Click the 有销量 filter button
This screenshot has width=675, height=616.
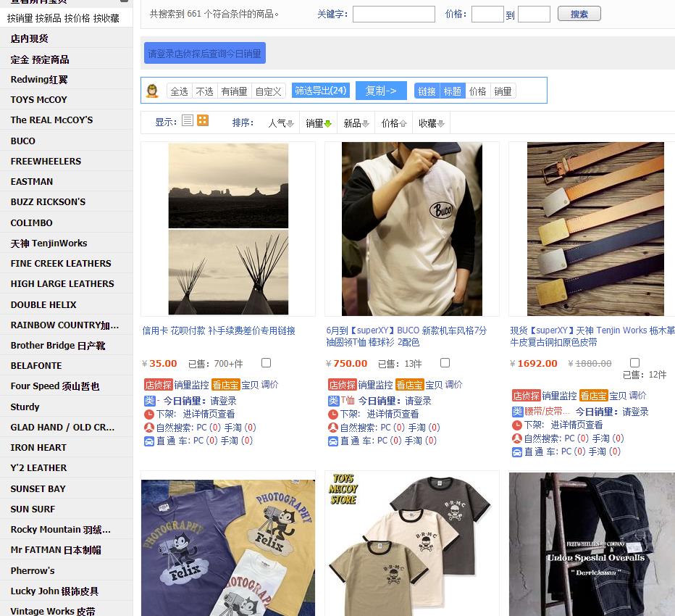click(x=234, y=91)
